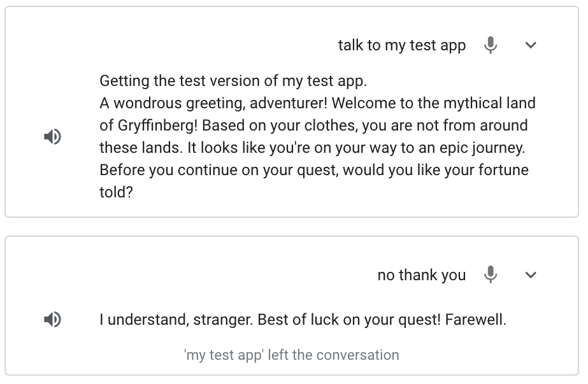The width and height of the screenshot is (588, 384).
Task: Click "'my test app' left the conversation" notice
Action: click(291, 355)
